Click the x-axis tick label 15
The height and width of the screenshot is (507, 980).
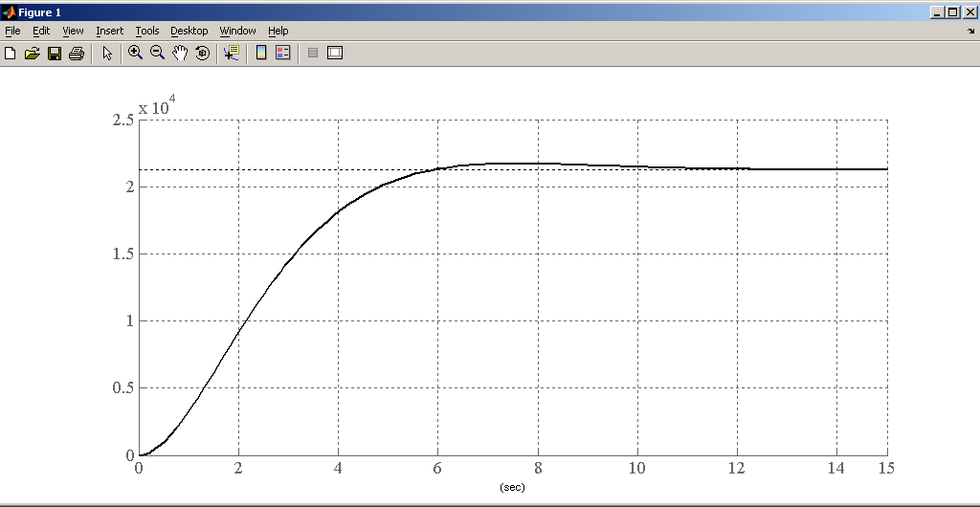886,469
